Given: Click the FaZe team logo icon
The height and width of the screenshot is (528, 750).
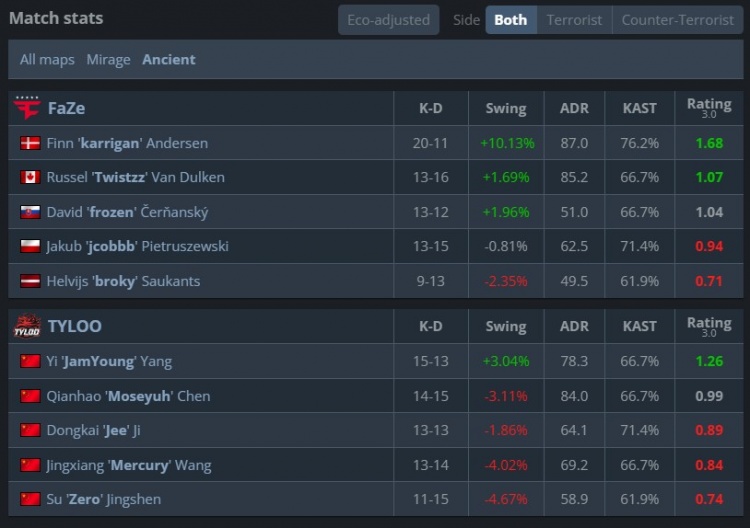Looking at the screenshot, I should pyautogui.click(x=26, y=107).
